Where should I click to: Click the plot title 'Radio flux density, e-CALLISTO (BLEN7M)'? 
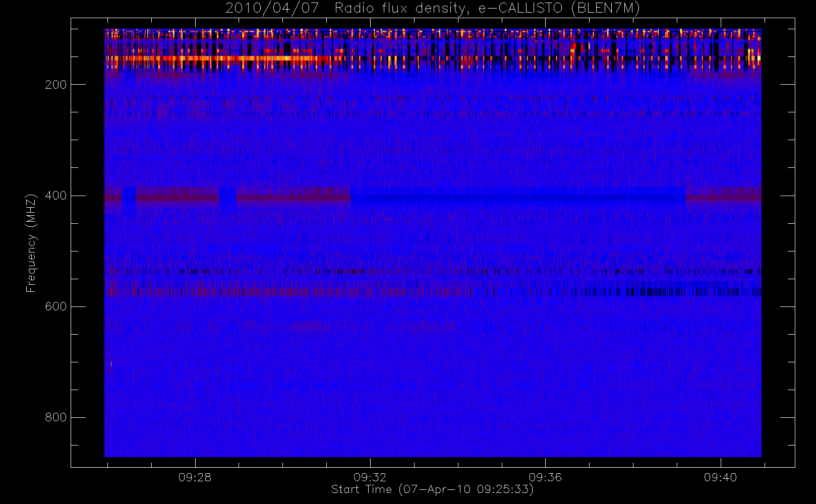click(487, 9)
